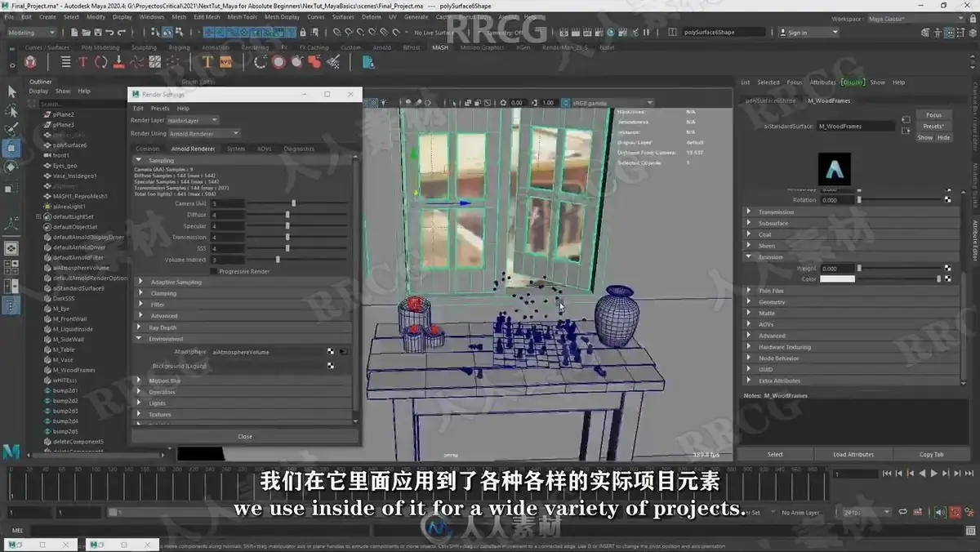Click the Pause render icon
980x552 pixels.
pyautogui.click(x=648, y=33)
